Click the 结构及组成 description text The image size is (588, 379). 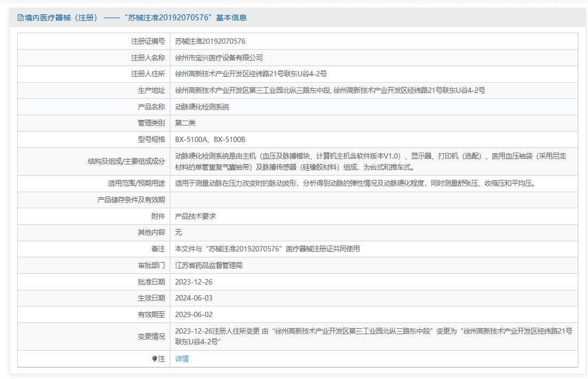click(371, 162)
